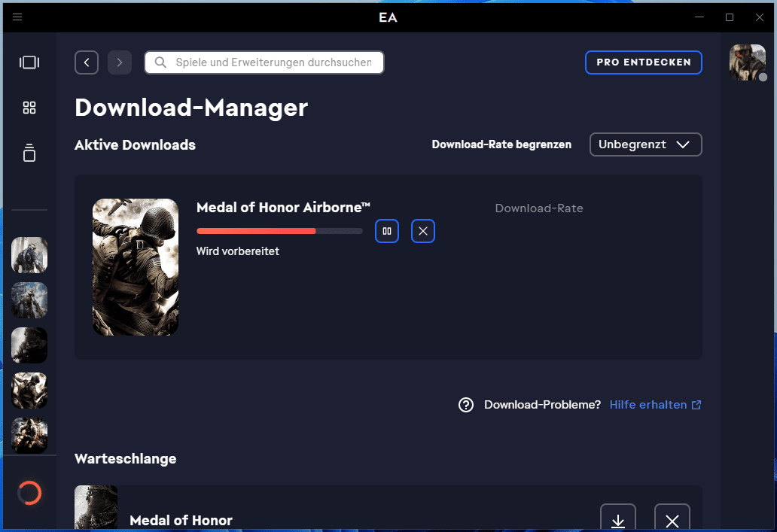The image size is (777, 532).
Task: Open the browse grid sidebar icon
Action: 29,108
